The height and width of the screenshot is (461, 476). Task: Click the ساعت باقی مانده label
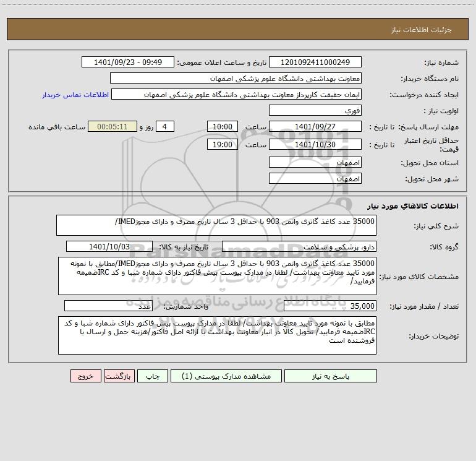tap(57, 127)
